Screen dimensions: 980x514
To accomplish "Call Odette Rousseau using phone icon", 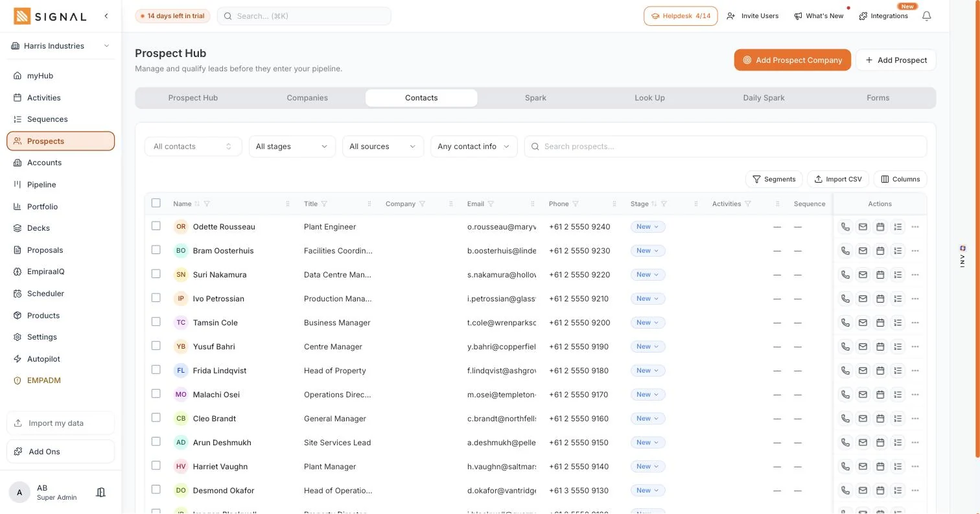I will point(845,227).
